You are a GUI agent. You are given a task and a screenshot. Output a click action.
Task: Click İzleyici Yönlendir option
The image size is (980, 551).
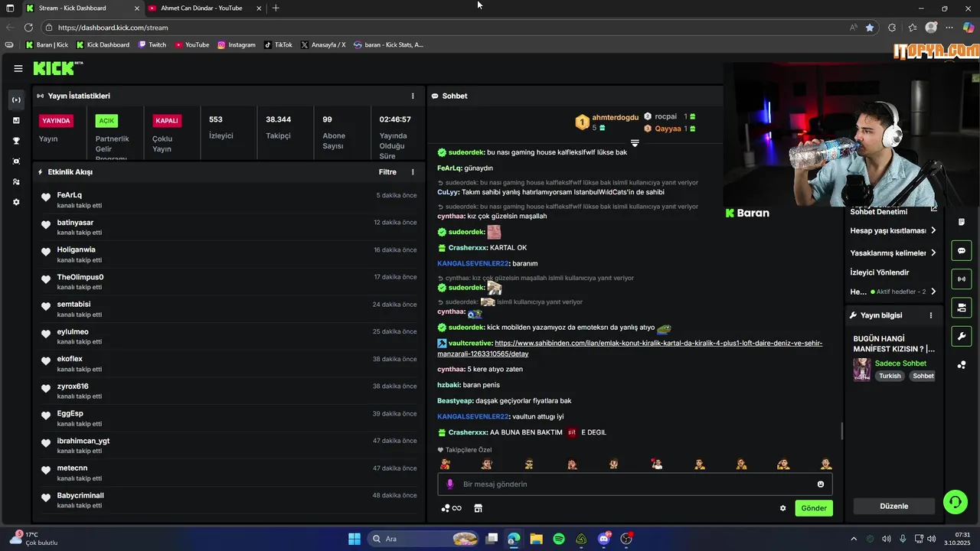880,272
